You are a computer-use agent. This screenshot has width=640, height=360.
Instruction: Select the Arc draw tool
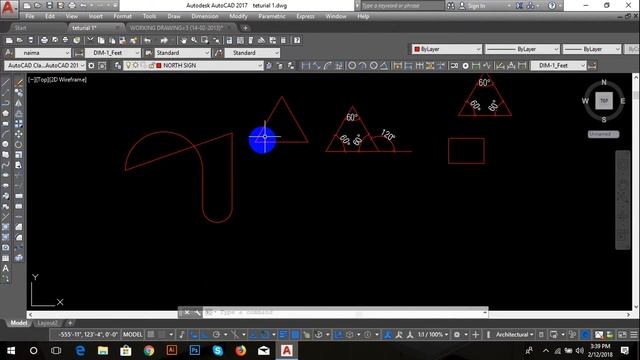5,134
